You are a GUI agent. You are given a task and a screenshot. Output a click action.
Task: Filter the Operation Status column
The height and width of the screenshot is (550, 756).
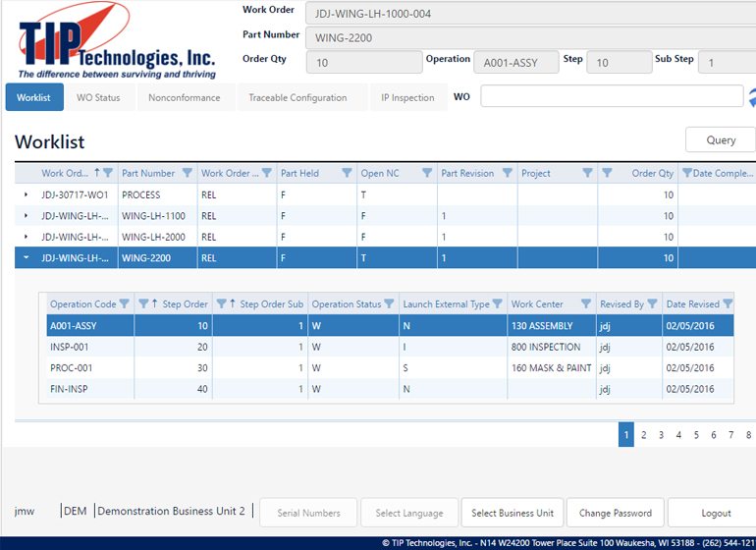(x=389, y=303)
